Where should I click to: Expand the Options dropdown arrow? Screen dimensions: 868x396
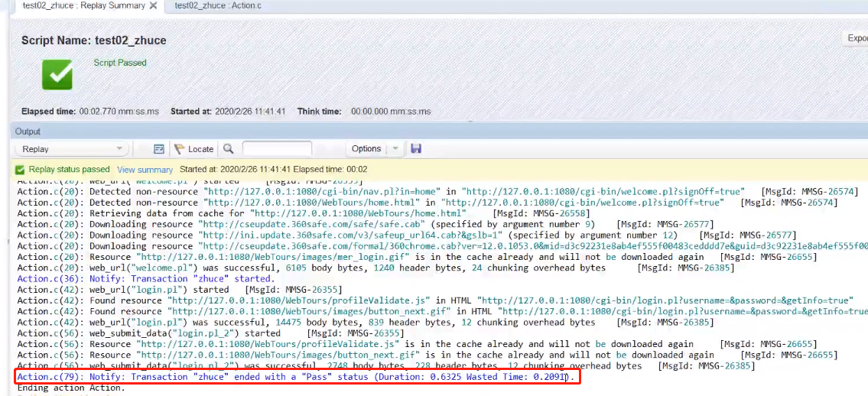395,149
